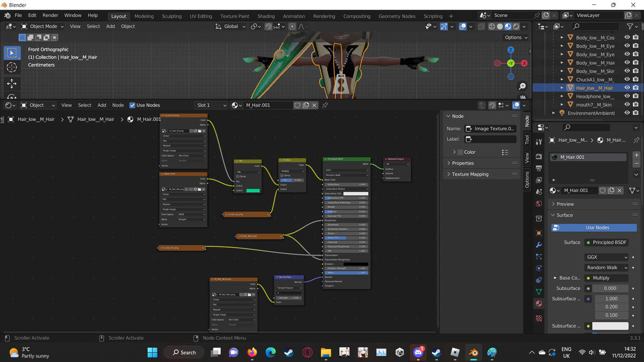Switch viewport shading to solid mode
644x362 pixels.
click(x=500, y=26)
